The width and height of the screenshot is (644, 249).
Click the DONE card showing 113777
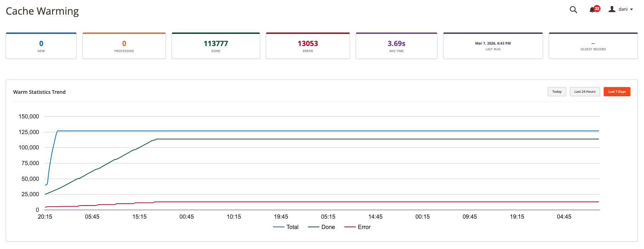(216, 46)
